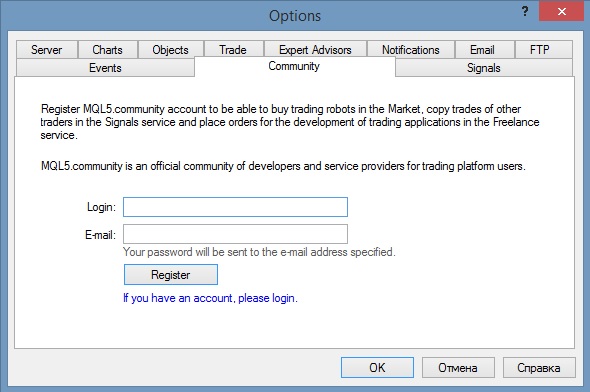The height and width of the screenshot is (392, 590).
Task: Follow the 'If you have an account, please login' link
Action: 210,298
